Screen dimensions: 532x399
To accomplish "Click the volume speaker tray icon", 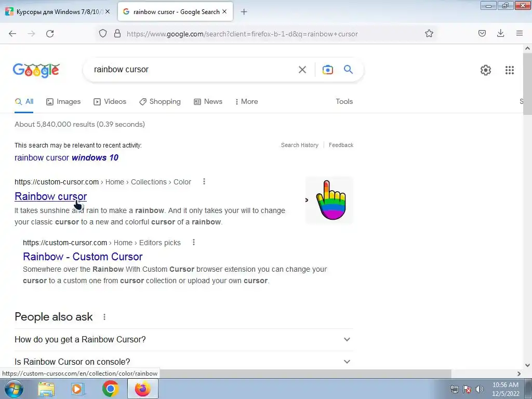I will pos(479,389).
